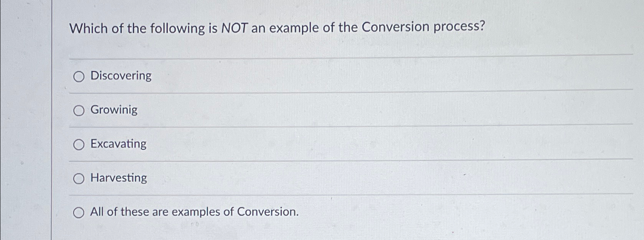Screen dimensions: 644x240
Task: Click the word 'Conversion.' in the last option
Action: (268, 211)
